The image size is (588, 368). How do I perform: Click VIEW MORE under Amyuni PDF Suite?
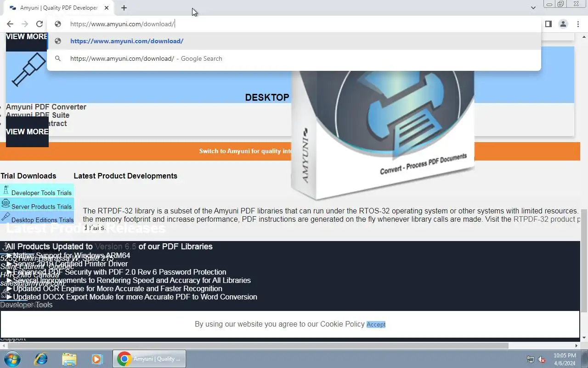(x=27, y=132)
